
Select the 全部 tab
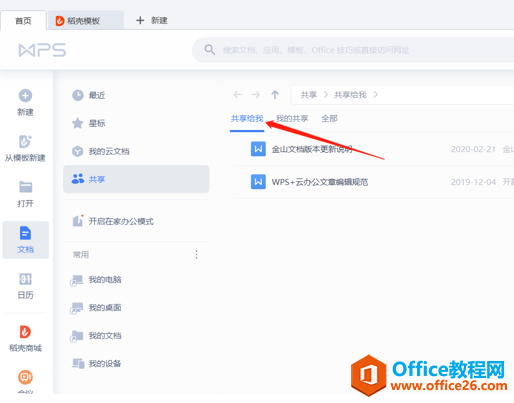(x=329, y=119)
